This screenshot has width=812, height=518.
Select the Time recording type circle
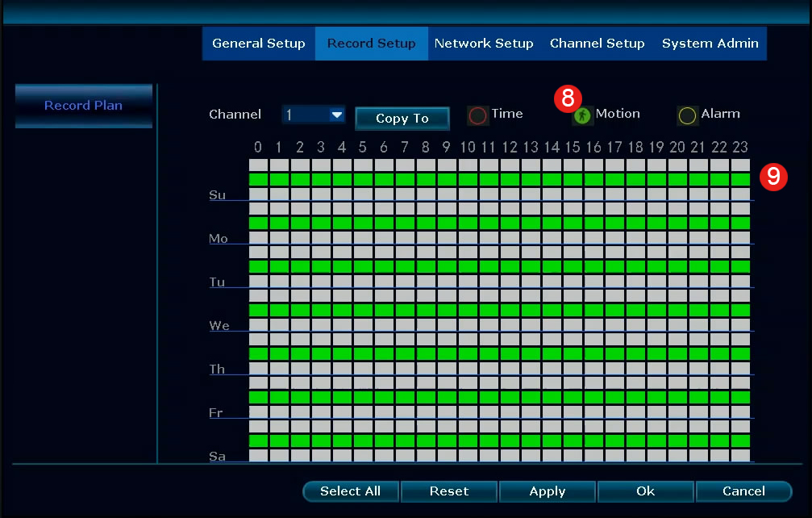[x=477, y=115]
